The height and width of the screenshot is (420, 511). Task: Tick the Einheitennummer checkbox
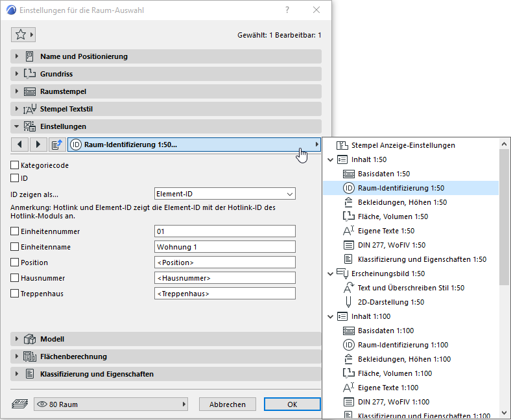click(x=15, y=231)
